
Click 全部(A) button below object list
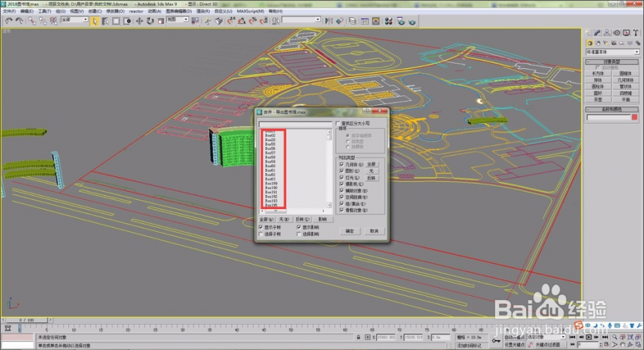[x=266, y=219]
